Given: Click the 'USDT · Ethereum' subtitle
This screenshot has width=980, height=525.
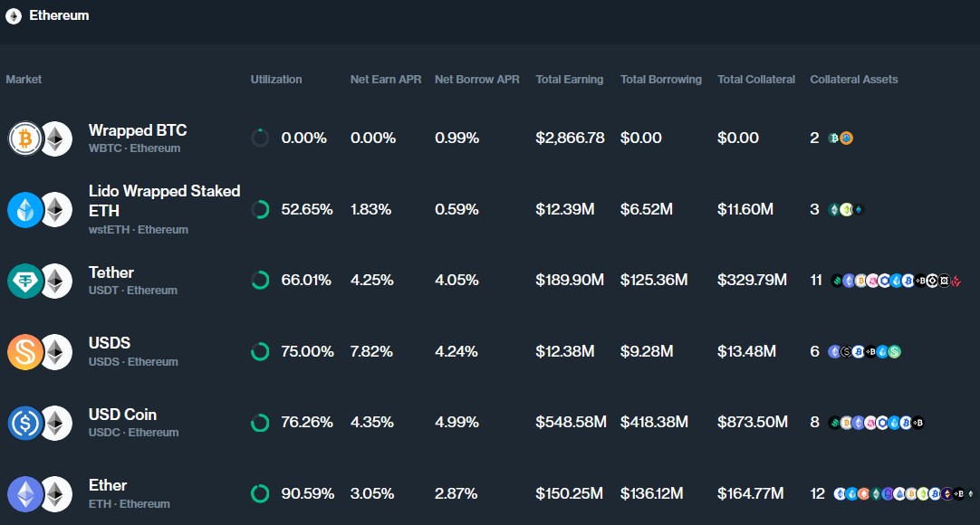Looking at the screenshot, I should [133, 291].
